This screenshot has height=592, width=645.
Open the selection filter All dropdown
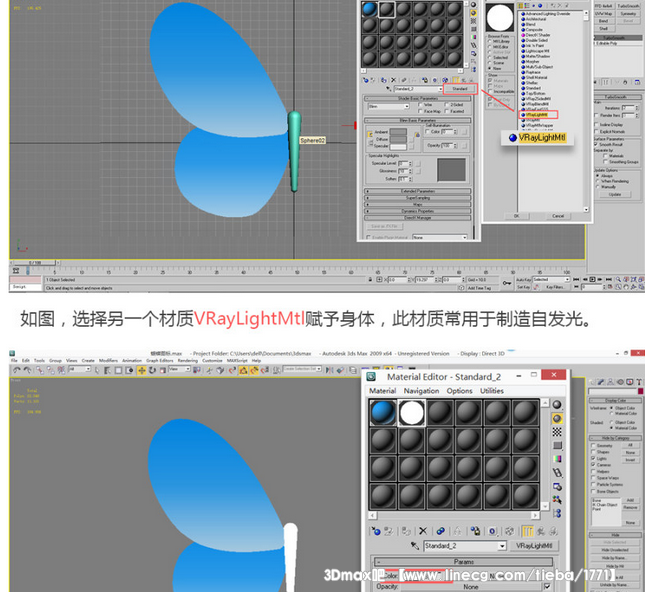click(79, 369)
